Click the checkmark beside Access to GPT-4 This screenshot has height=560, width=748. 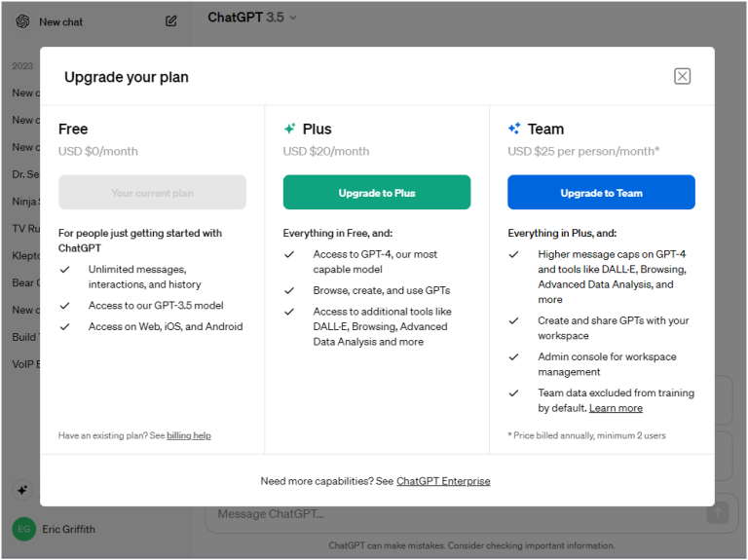289,254
